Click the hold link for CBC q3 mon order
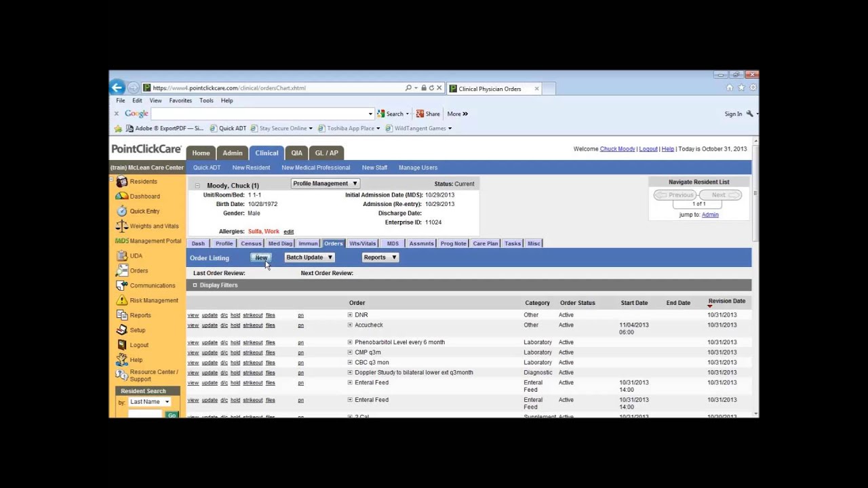 pyautogui.click(x=235, y=363)
